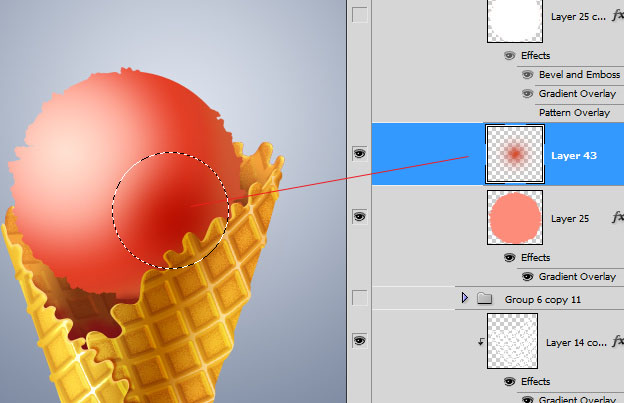The width and height of the screenshot is (624, 403).
Task: Toggle visibility of Layer 14 copy
Action: click(359, 341)
